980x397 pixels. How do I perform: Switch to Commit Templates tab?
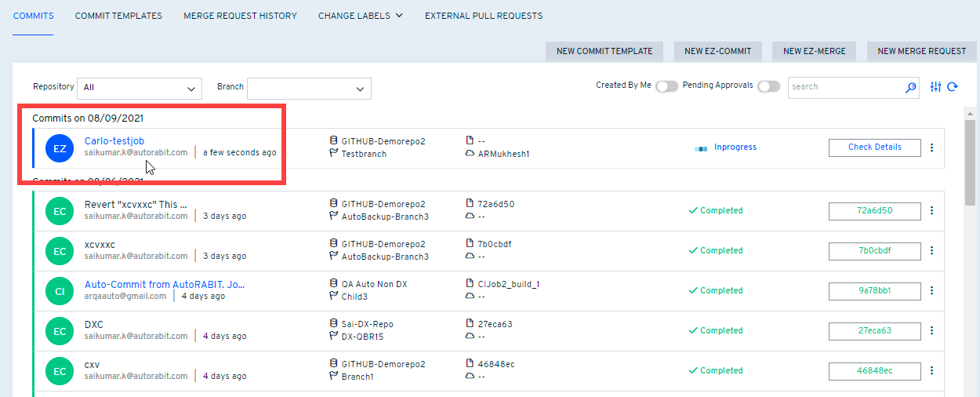pos(118,16)
